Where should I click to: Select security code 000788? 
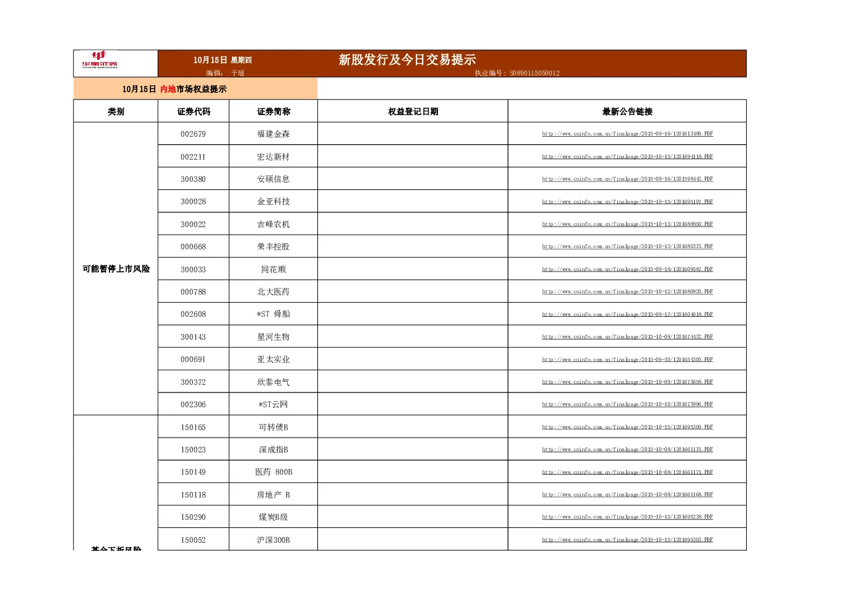pos(193,292)
